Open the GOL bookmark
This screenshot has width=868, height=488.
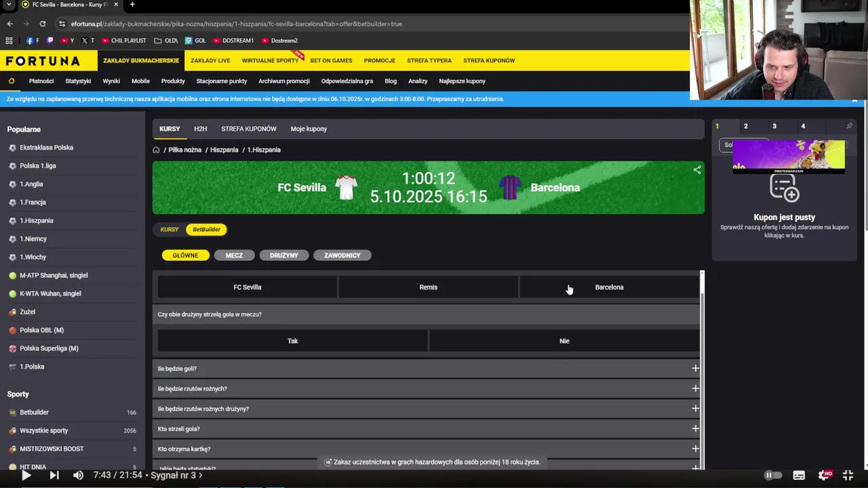tap(195, 41)
